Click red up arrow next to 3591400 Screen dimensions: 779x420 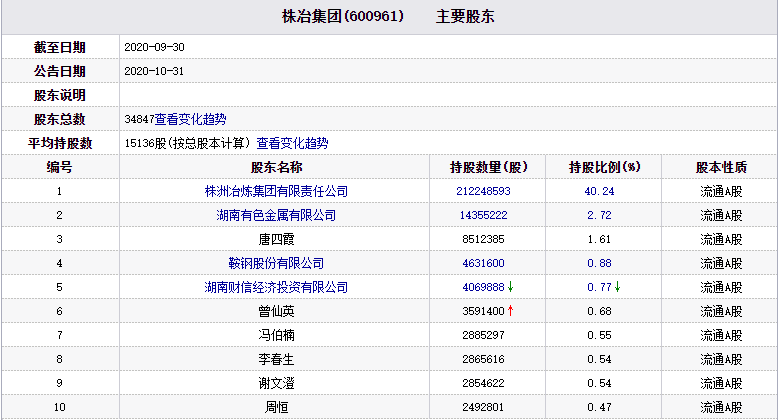(x=510, y=311)
